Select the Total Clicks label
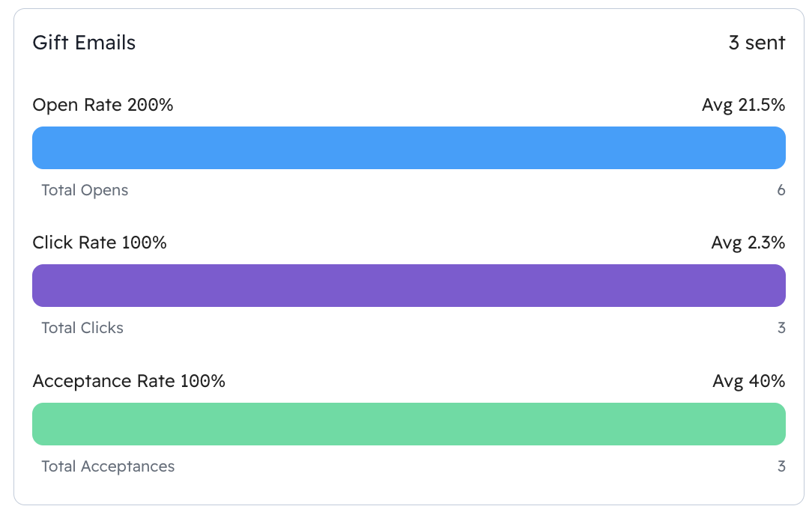The width and height of the screenshot is (812, 521). coord(82,328)
